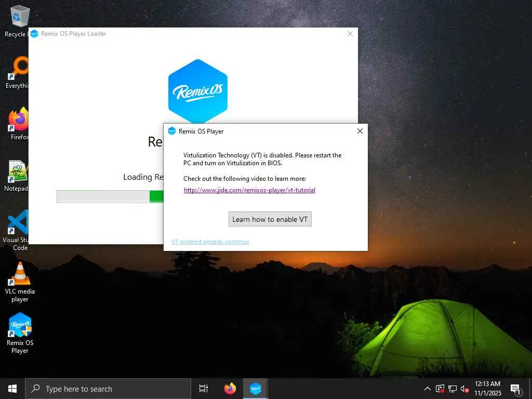Open the Windows Start menu
Image resolution: width=532 pixels, height=399 pixels.
pyautogui.click(x=12, y=389)
